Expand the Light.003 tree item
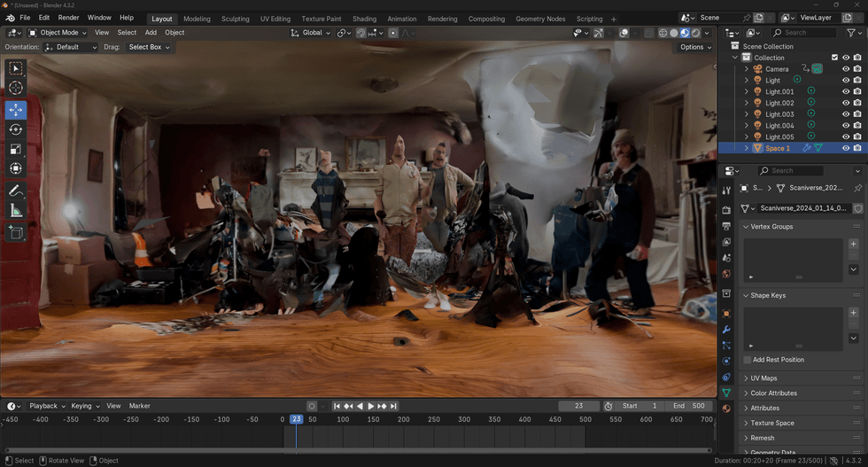This screenshot has height=467, width=868. [x=747, y=114]
